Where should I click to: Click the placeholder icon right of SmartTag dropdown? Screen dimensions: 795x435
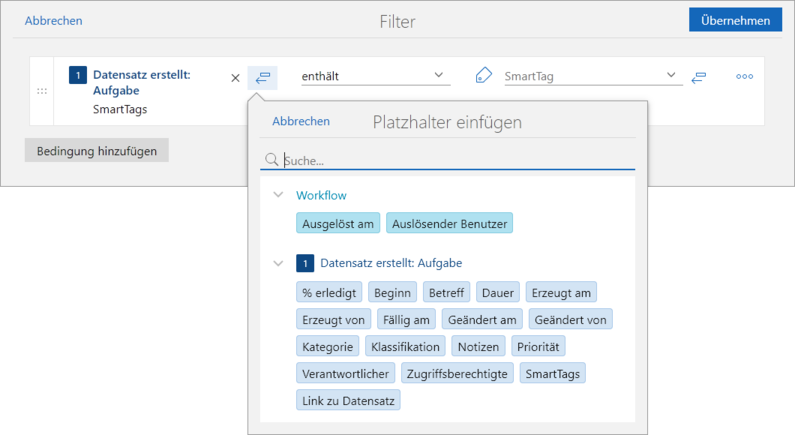(699, 76)
